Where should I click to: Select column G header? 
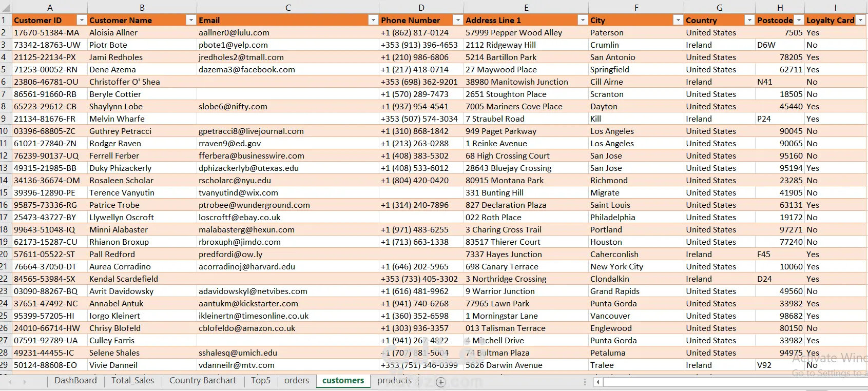720,8
